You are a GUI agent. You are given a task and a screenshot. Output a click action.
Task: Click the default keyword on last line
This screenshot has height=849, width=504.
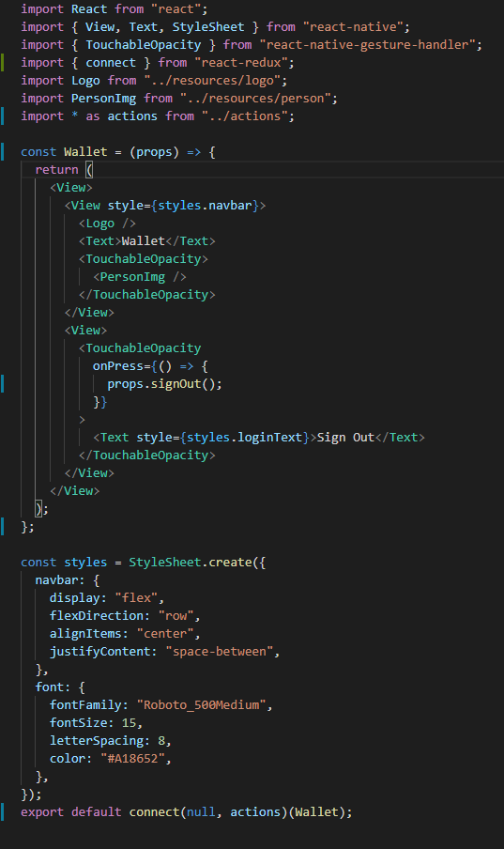97,812
